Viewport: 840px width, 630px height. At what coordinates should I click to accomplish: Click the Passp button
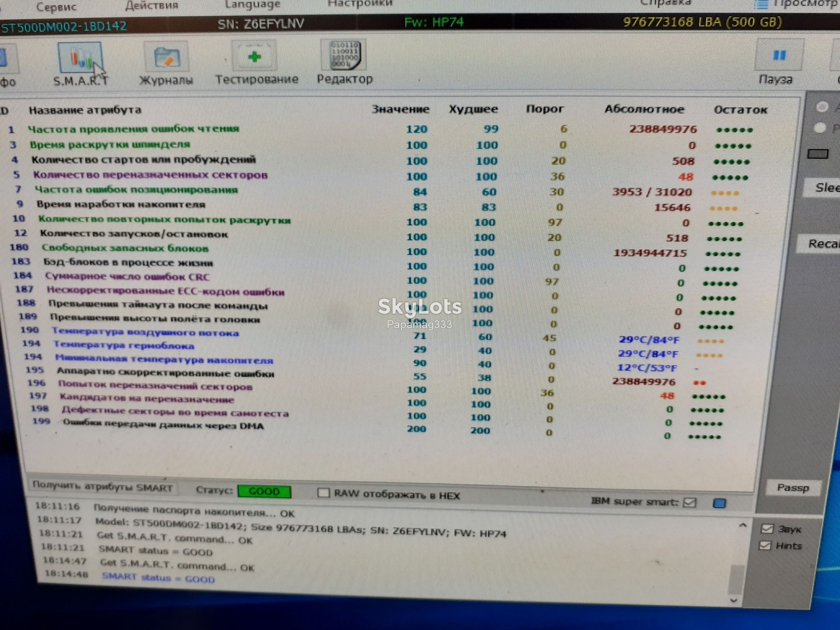pos(793,488)
